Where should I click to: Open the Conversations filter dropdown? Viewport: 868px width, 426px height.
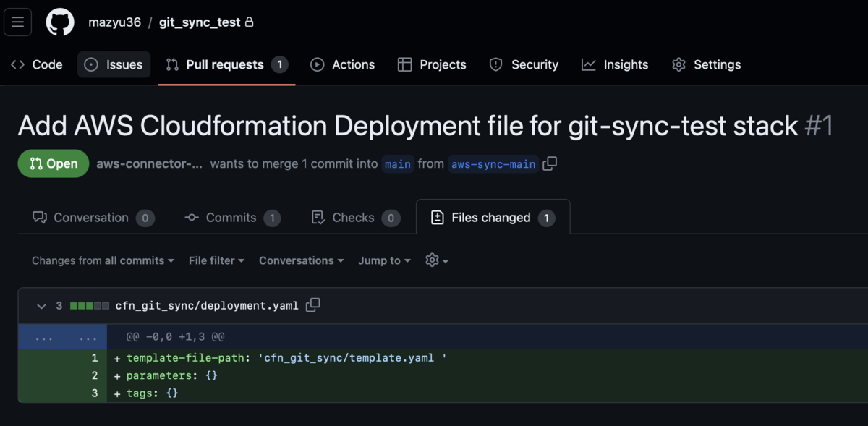click(x=301, y=260)
